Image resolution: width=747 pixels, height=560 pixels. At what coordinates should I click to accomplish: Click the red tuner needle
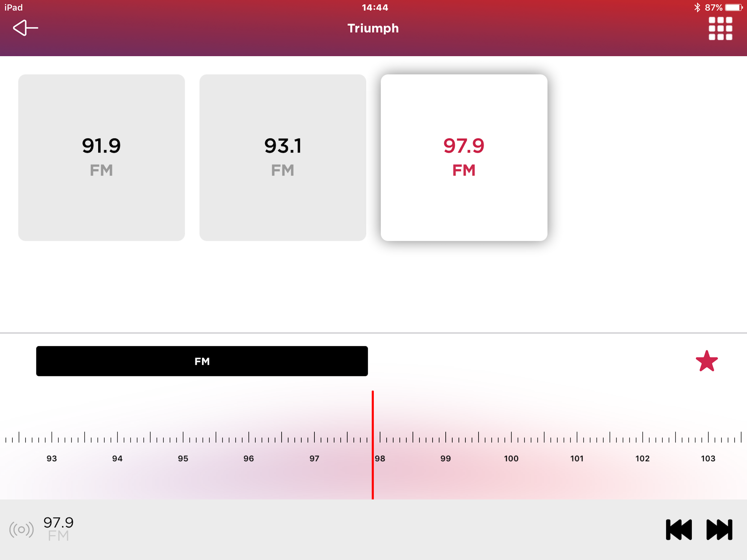point(373,445)
